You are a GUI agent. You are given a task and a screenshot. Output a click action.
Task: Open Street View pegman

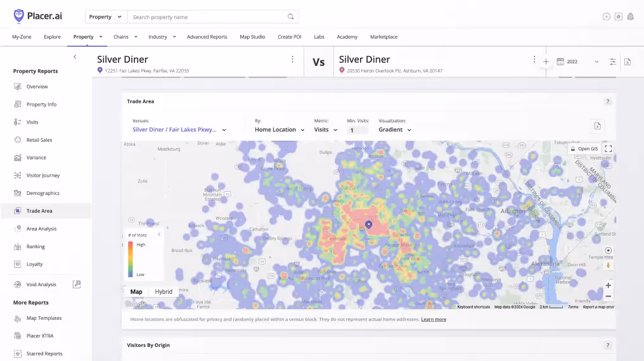pos(609,265)
